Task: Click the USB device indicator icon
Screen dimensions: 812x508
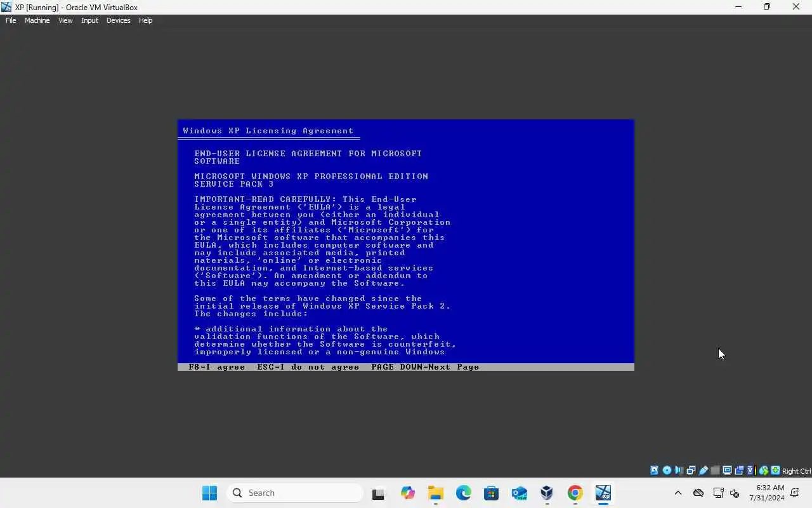Action: pos(703,471)
